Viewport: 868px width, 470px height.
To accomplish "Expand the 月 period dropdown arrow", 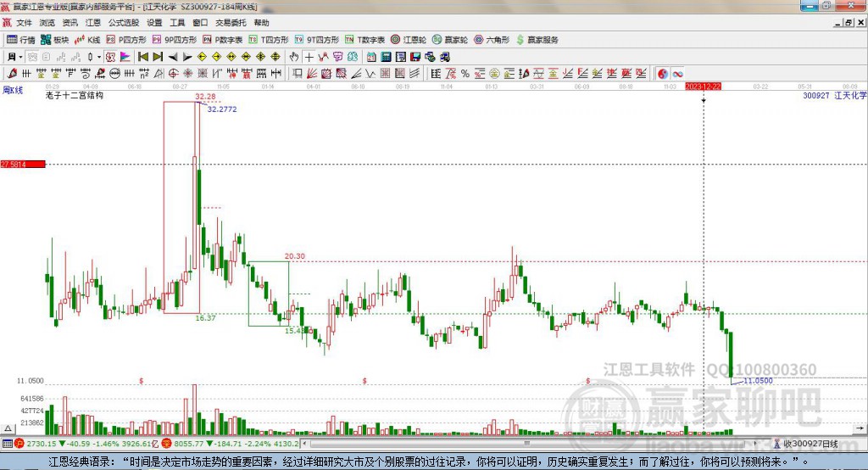I will point(20,57).
